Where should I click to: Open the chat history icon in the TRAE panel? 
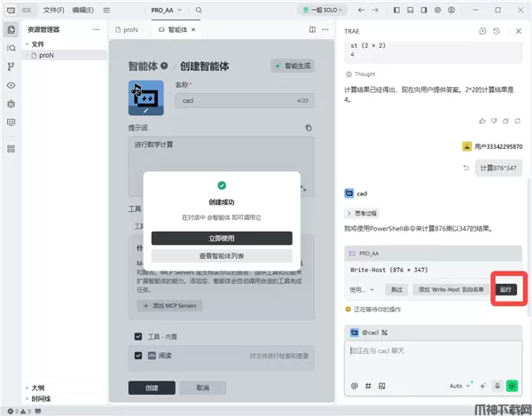(x=497, y=31)
